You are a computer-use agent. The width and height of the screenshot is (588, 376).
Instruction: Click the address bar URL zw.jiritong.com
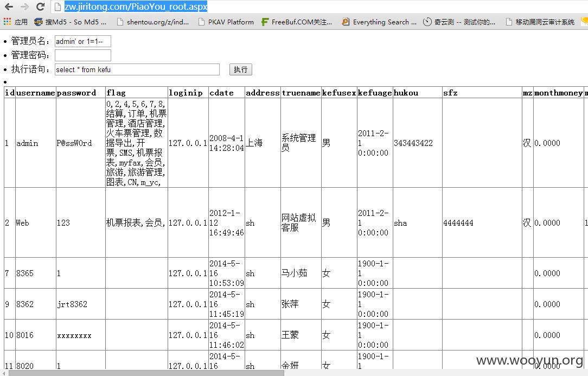coord(136,7)
